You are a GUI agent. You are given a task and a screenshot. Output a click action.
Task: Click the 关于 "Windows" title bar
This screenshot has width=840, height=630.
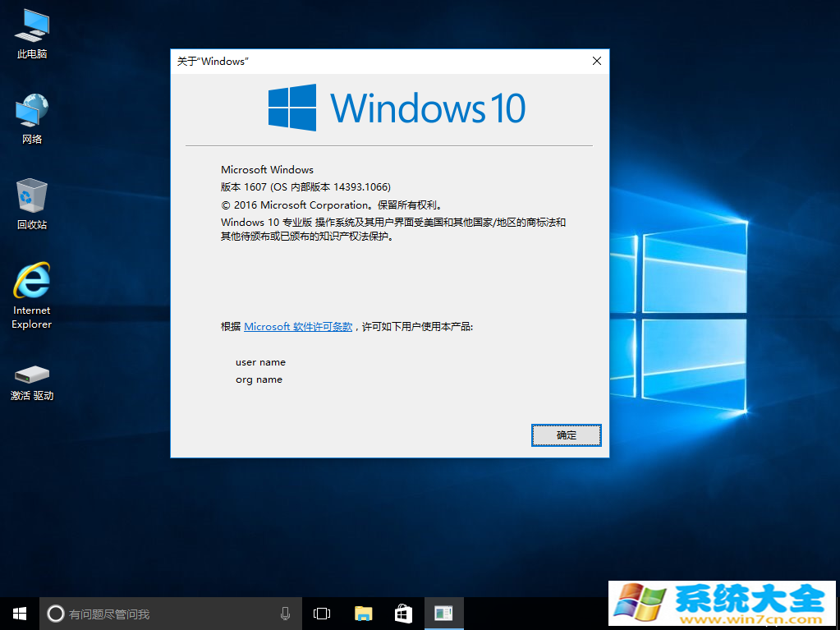pyautogui.click(x=370, y=61)
